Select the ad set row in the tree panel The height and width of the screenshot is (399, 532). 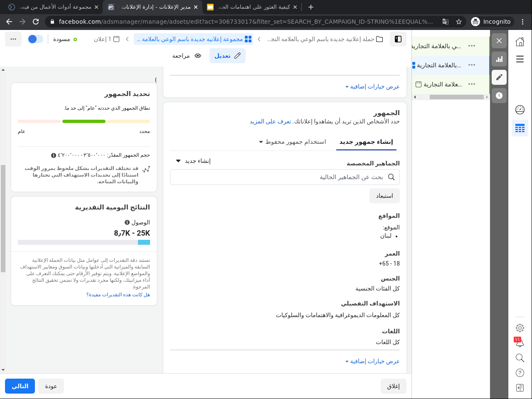[x=451, y=65]
